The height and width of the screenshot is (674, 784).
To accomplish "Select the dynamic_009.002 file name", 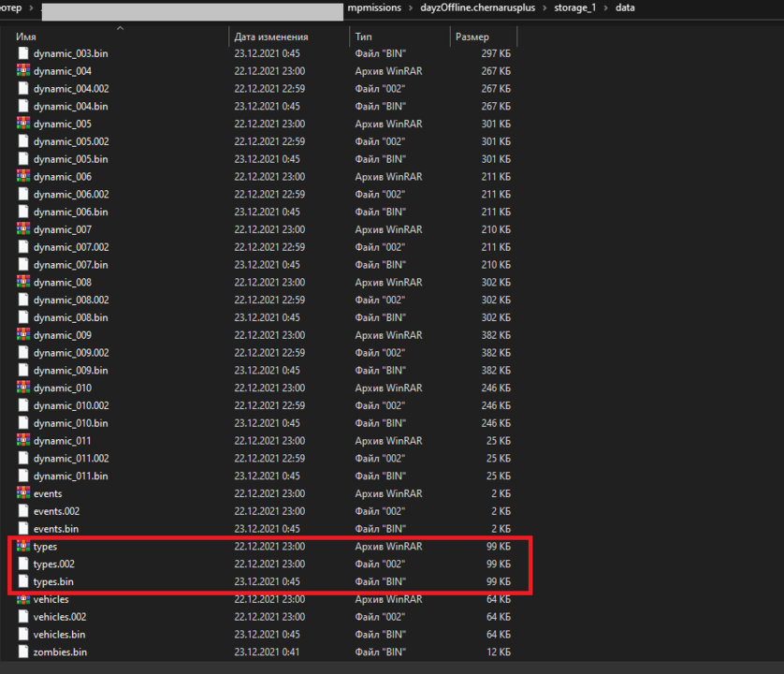I will click(x=71, y=353).
